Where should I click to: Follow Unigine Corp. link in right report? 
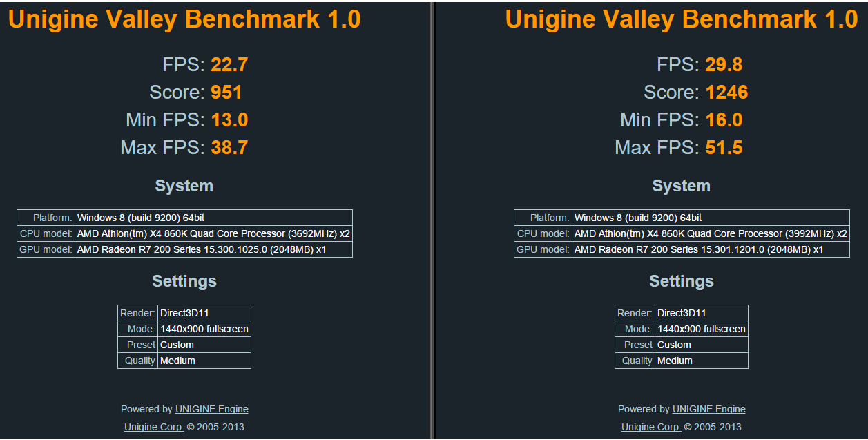tap(651, 427)
